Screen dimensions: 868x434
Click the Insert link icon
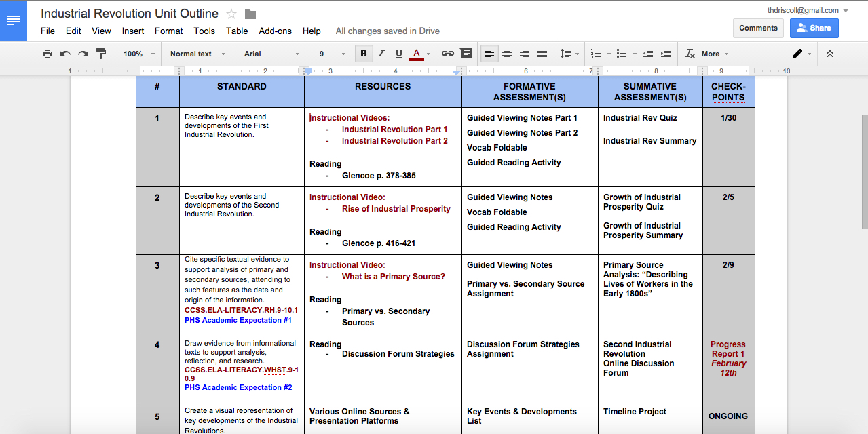[x=448, y=54]
